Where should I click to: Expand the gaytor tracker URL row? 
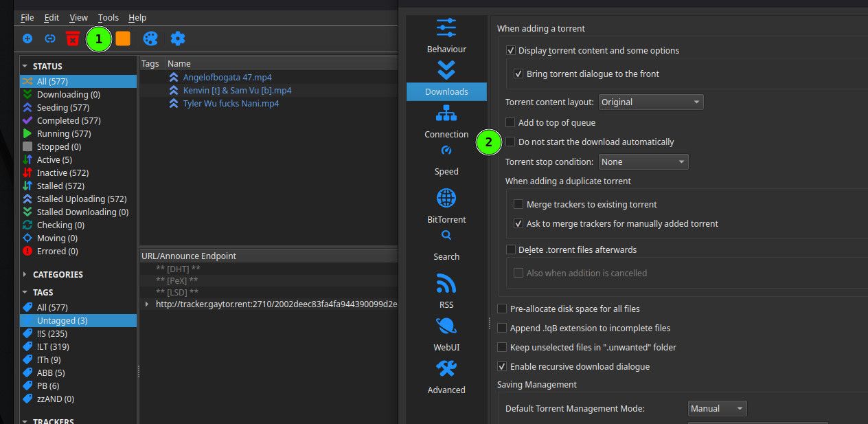[x=146, y=304]
